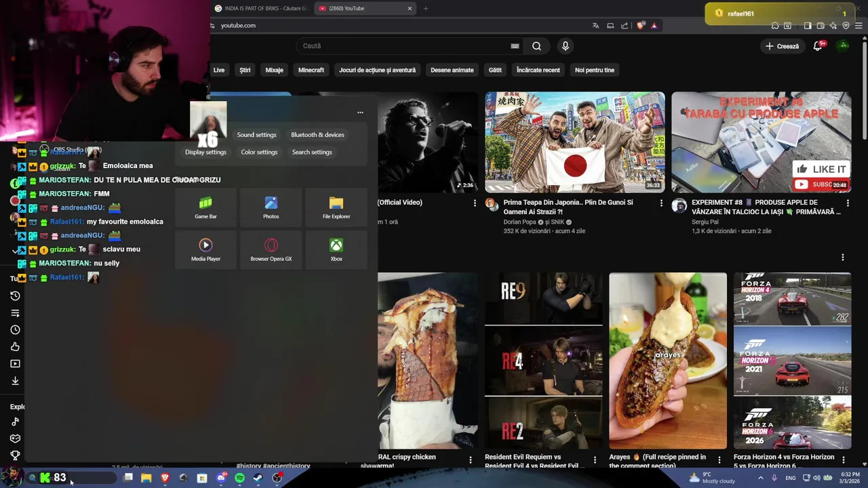Start voice search with the microphone icon

[x=565, y=46]
